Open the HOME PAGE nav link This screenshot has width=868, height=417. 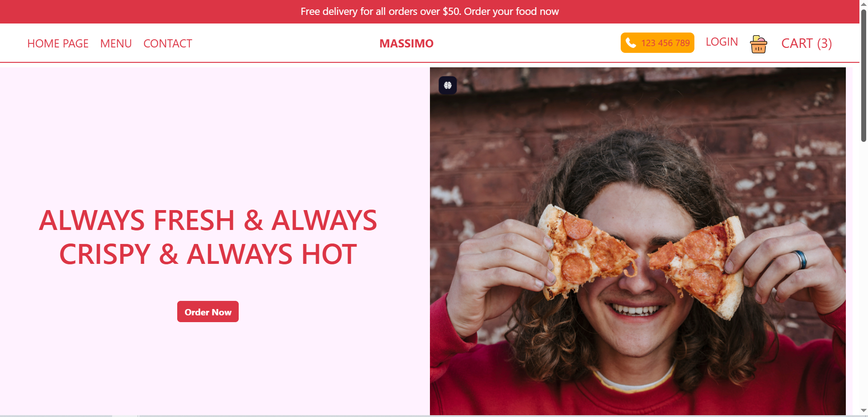58,43
